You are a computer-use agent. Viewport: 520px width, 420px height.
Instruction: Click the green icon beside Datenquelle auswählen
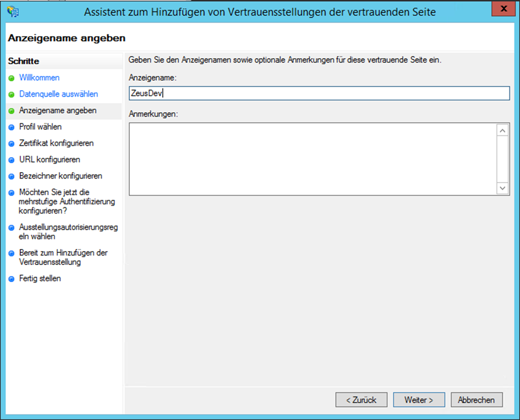12,93
